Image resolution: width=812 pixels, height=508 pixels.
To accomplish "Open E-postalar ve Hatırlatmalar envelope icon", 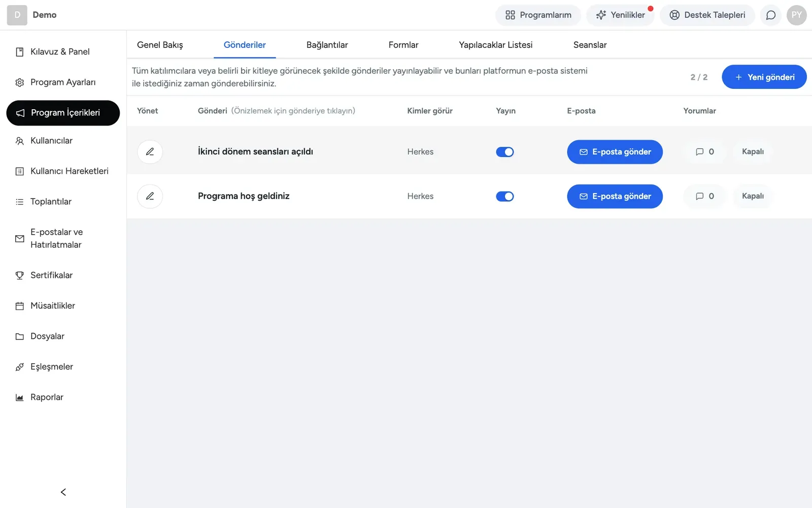I will pos(20,238).
